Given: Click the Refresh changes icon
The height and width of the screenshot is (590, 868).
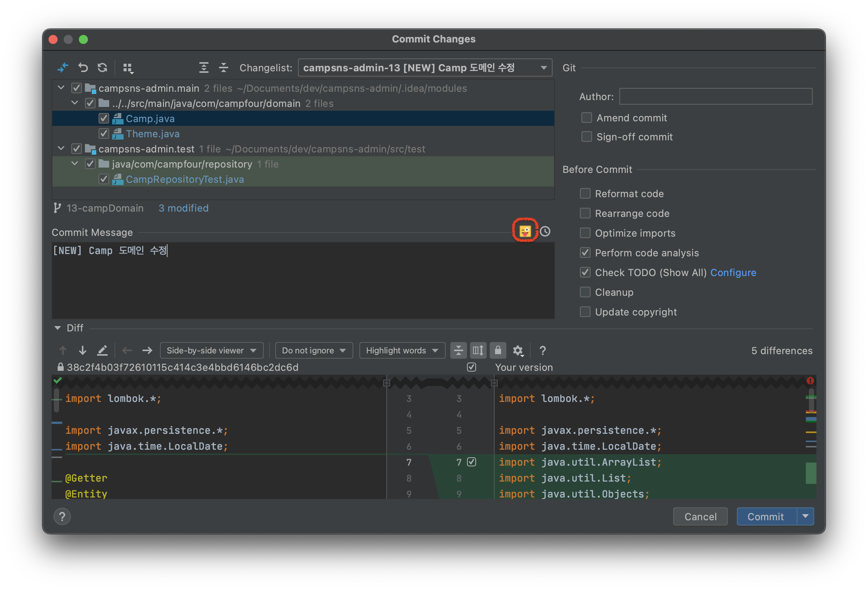Looking at the screenshot, I should [102, 68].
